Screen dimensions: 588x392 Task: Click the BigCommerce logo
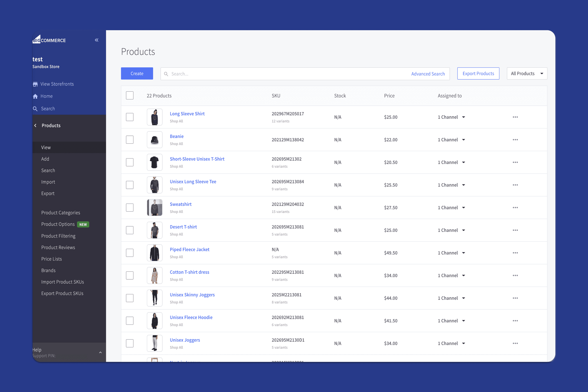tap(49, 40)
